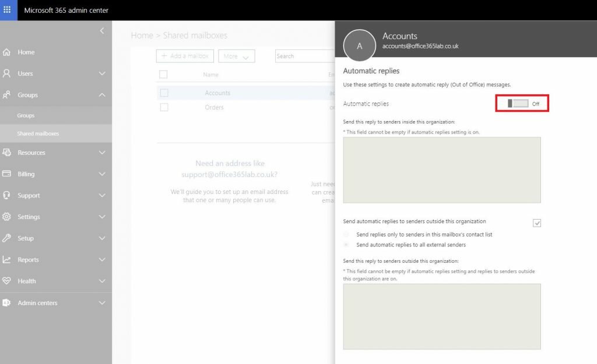
Task: Go to Home breadcrumb link
Action: click(x=142, y=36)
